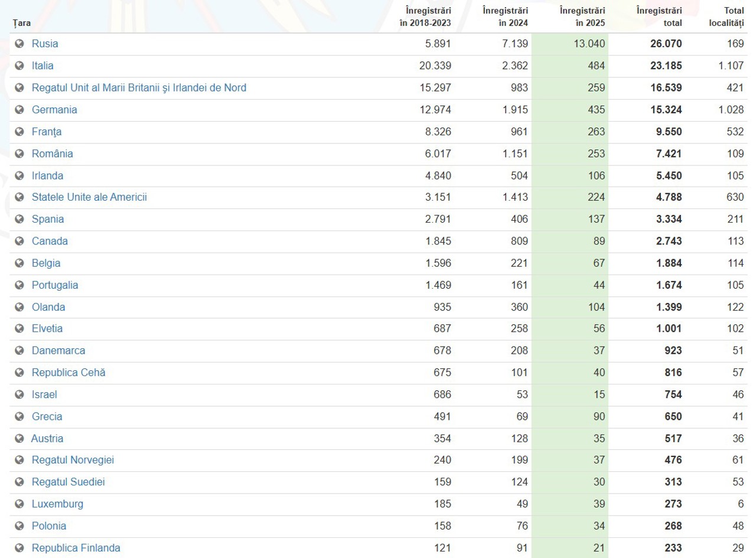Open Statele Unite ale Americii link

(89, 197)
